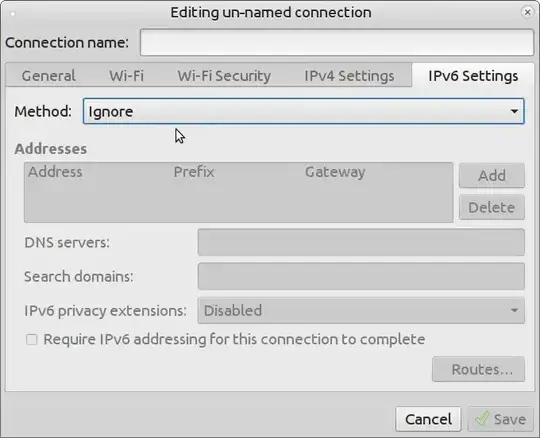Open the Routes... dialog
The height and width of the screenshot is (438, 540).
(x=478, y=369)
